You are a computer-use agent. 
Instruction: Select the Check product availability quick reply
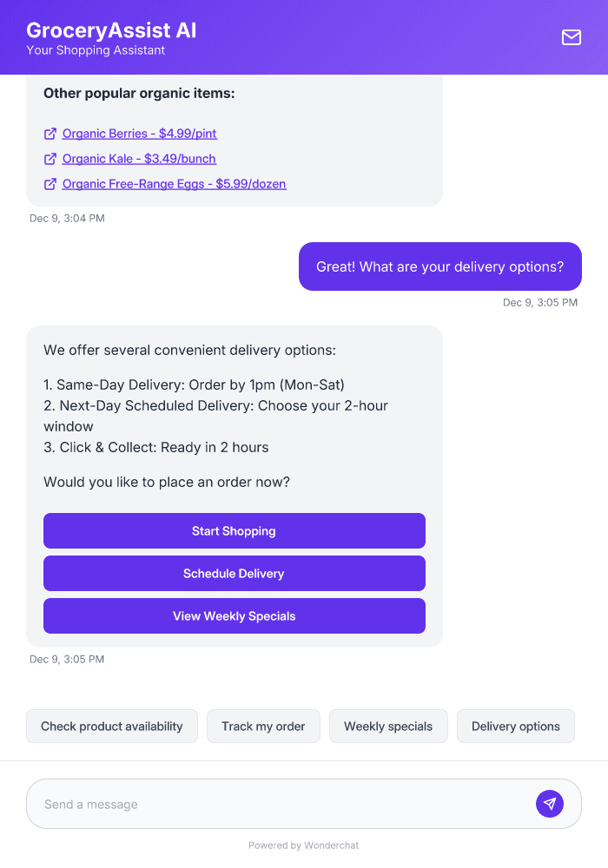tap(111, 726)
